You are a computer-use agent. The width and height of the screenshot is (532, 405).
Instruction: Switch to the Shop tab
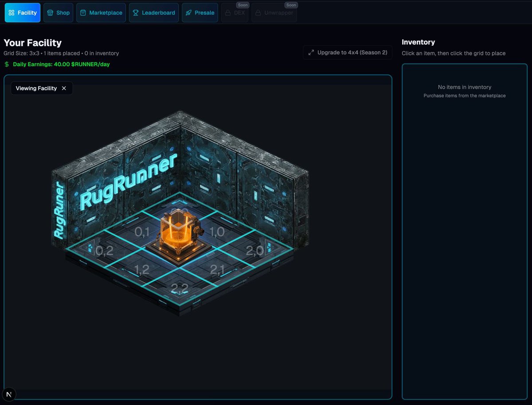58,12
